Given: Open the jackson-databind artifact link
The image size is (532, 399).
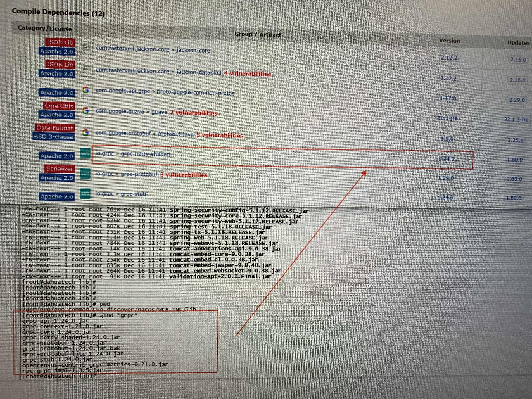Looking at the screenshot, I should (x=199, y=72).
